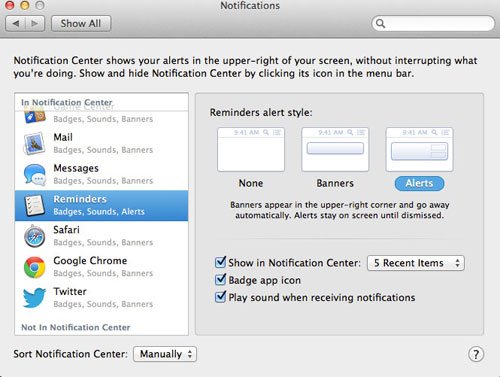
Task: Click the Banners style label
Action: [335, 183]
